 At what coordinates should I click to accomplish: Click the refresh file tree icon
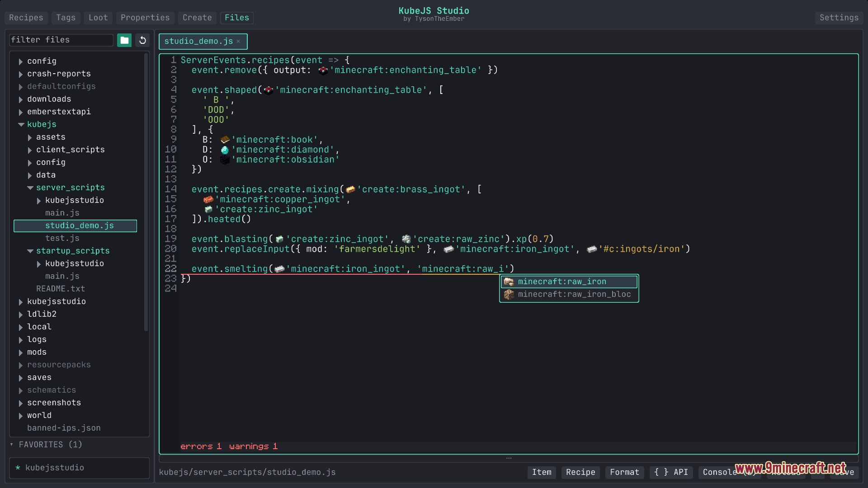coord(142,40)
